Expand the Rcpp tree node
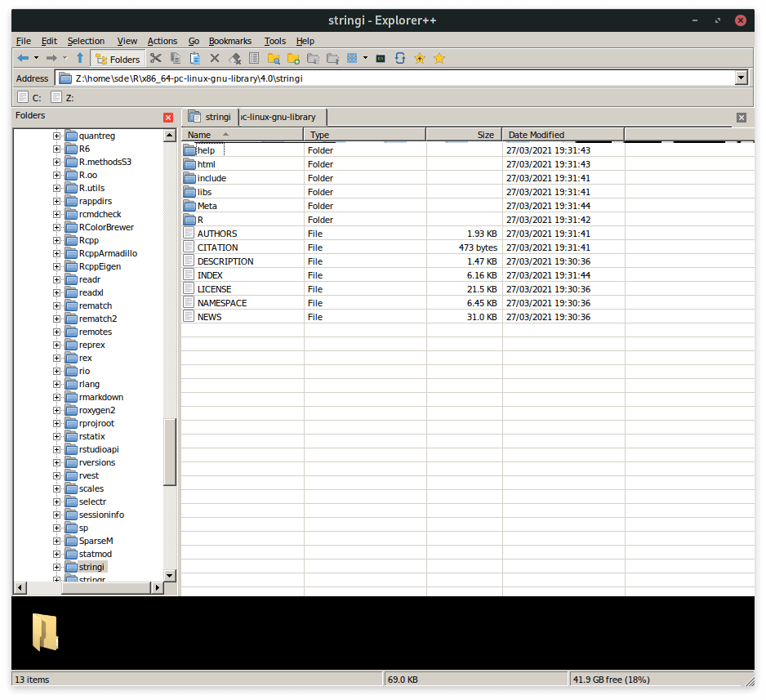 56,240
